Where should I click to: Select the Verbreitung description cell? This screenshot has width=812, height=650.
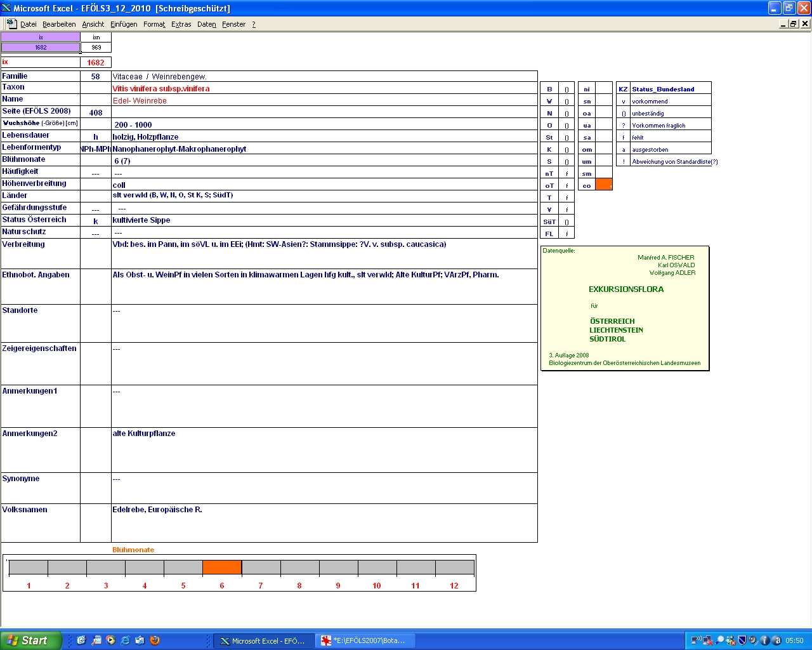tap(324, 253)
